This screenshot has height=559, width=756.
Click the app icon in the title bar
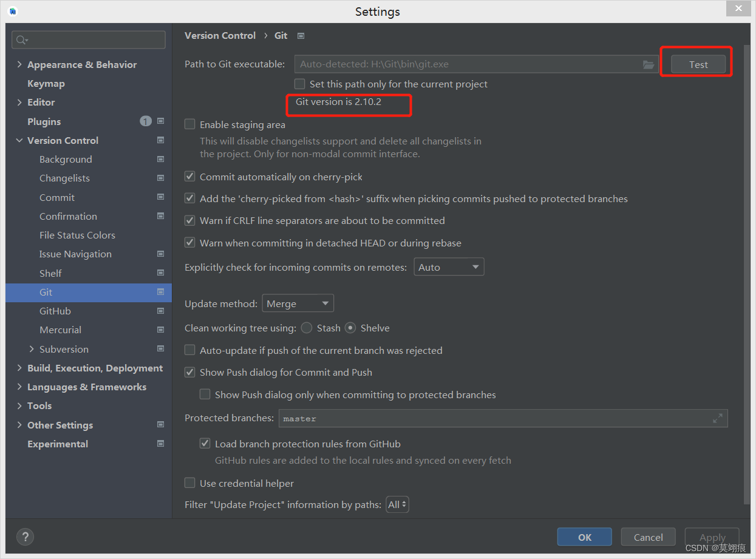(x=13, y=12)
